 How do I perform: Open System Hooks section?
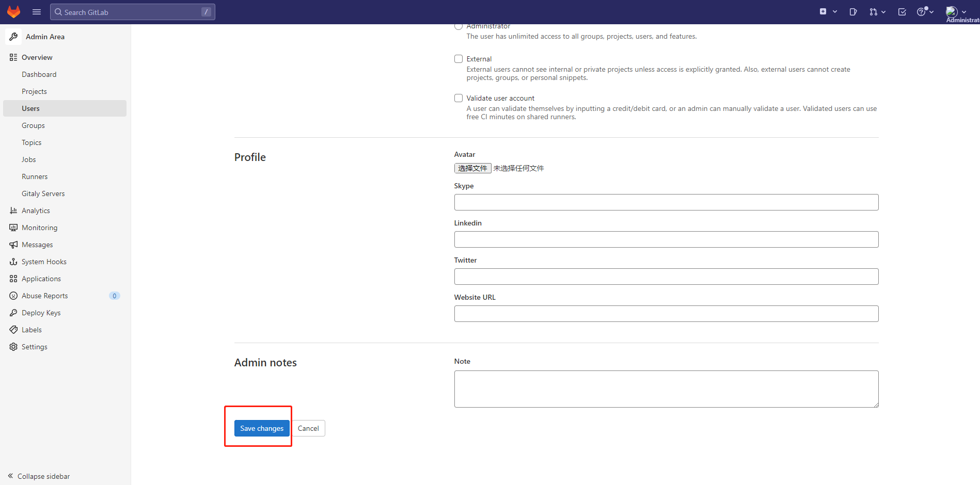point(44,262)
